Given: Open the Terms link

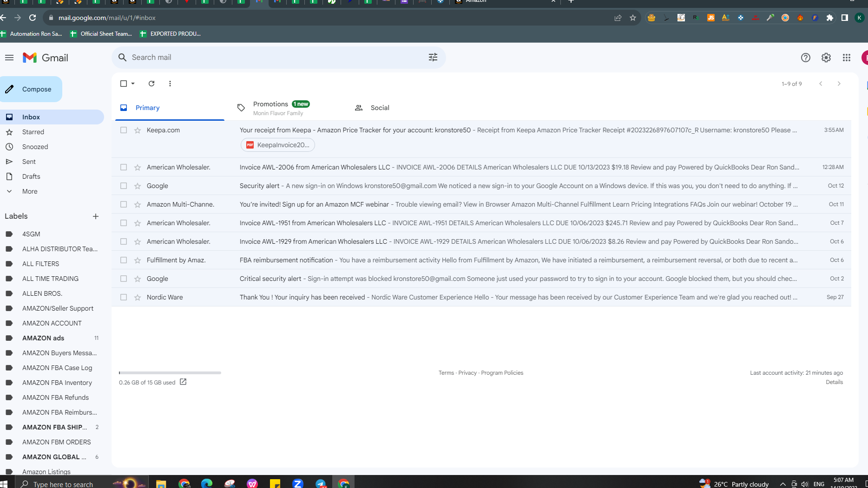Looking at the screenshot, I should pyautogui.click(x=446, y=373).
